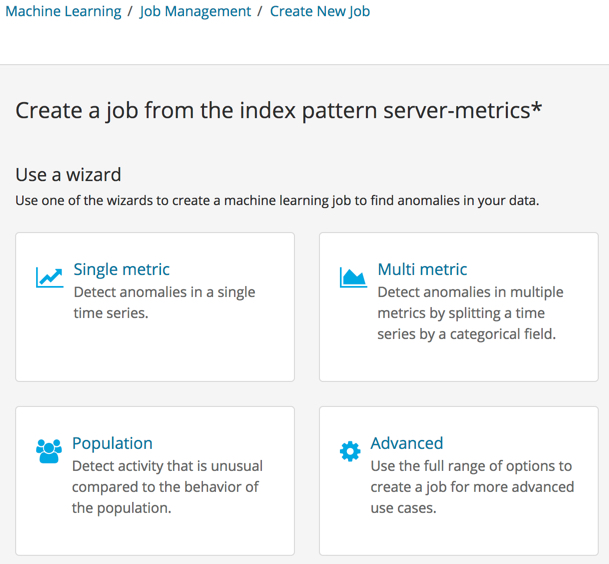
Task: Click the Single metric line chart icon
Action: pyautogui.click(x=49, y=277)
